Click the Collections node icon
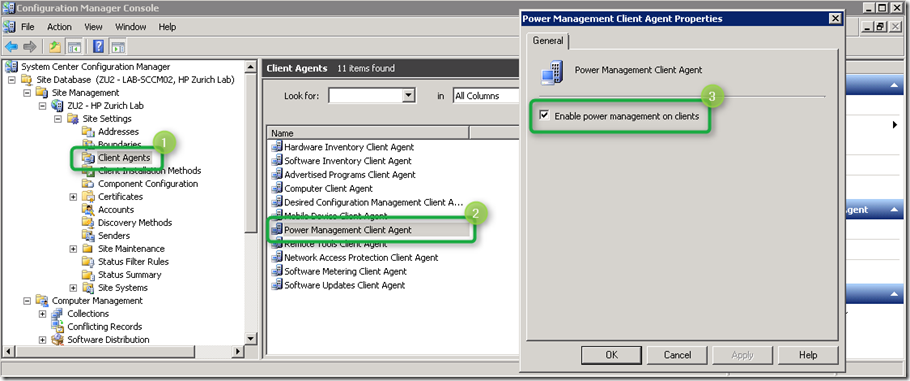The width and height of the screenshot is (910, 381). point(57,314)
